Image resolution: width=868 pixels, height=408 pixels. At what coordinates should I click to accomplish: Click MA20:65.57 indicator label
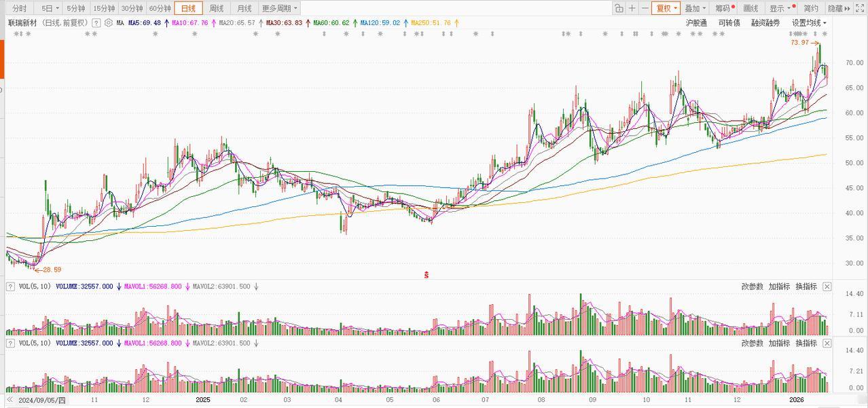tap(237, 22)
